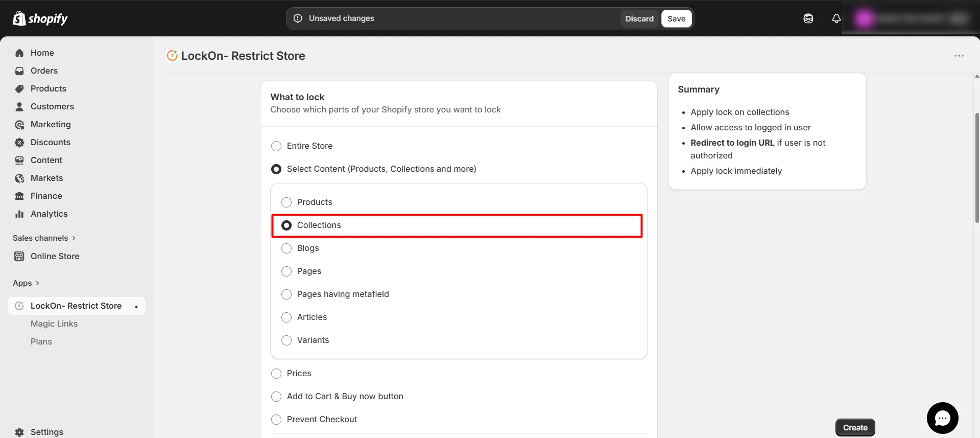The width and height of the screenshot is (980, 438).
Task: Click the Online Store icon
Action: (19, 256)
